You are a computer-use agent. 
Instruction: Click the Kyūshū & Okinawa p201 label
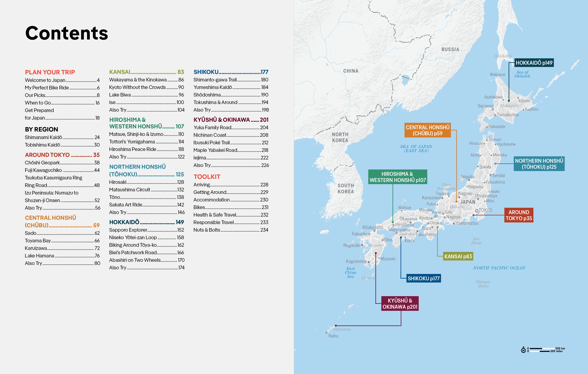pyautogui.click(x=400, y=304)
